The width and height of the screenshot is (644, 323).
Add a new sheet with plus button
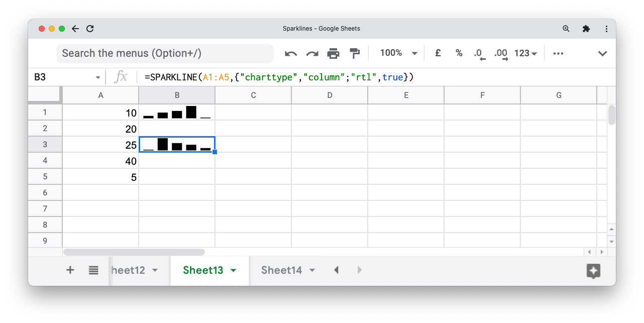(x=70, y=270)
